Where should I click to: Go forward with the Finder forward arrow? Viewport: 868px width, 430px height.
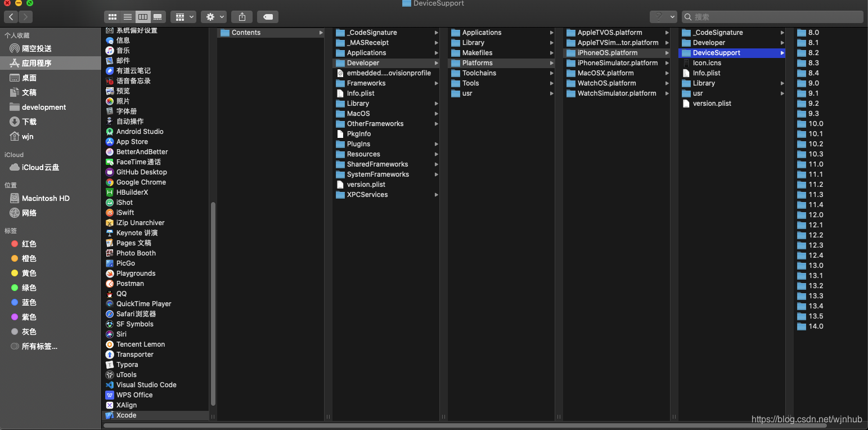click(x=25, y=17)
